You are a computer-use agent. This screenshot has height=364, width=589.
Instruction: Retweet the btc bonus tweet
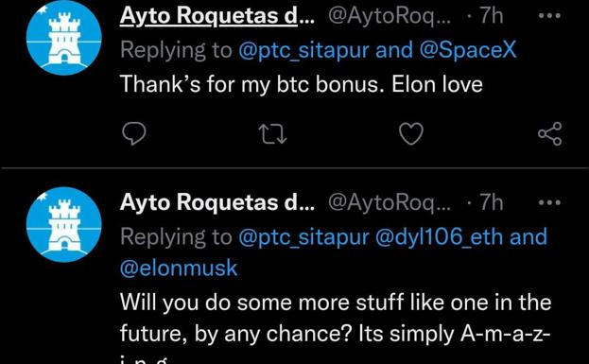coord(273,134)
